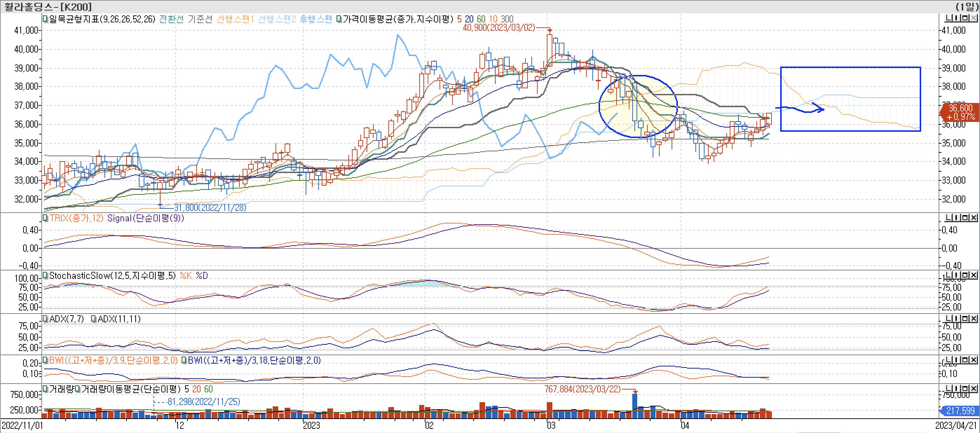Click the Signal(단순이평(9)) legend label
The image size is (980, 433).
(x=145, y=218)
